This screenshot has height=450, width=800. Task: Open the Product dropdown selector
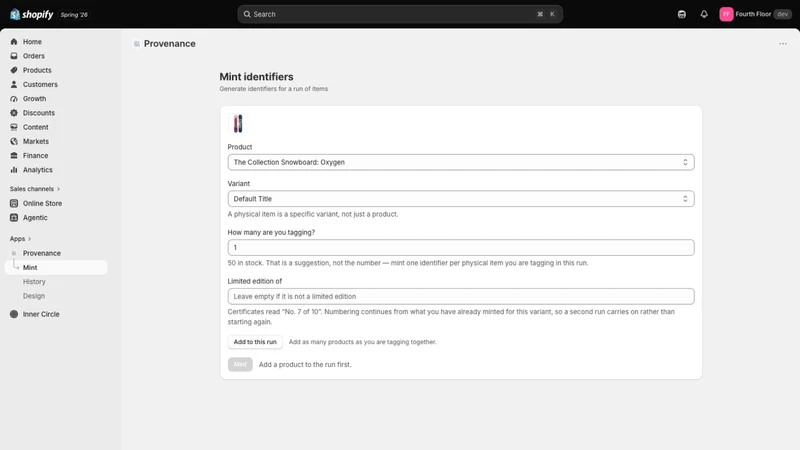tap(461, 162)
